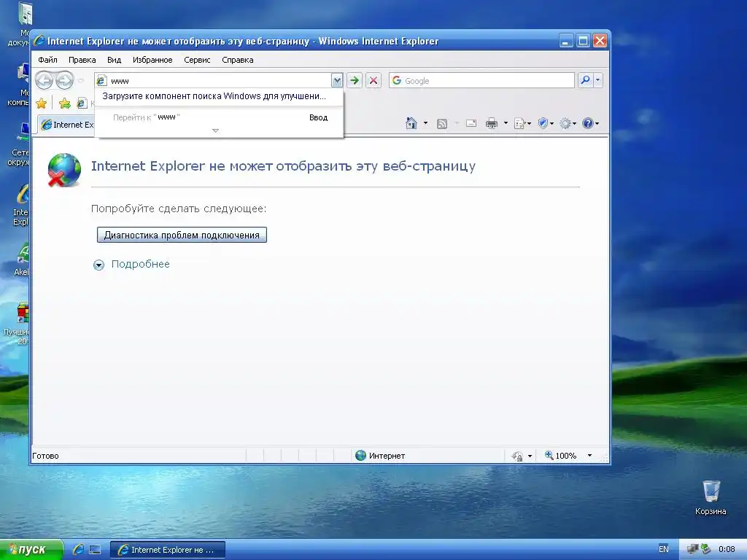Click the Add to Favorites star icon
This screenshot has height=560, width=747.
coord(65,103)
